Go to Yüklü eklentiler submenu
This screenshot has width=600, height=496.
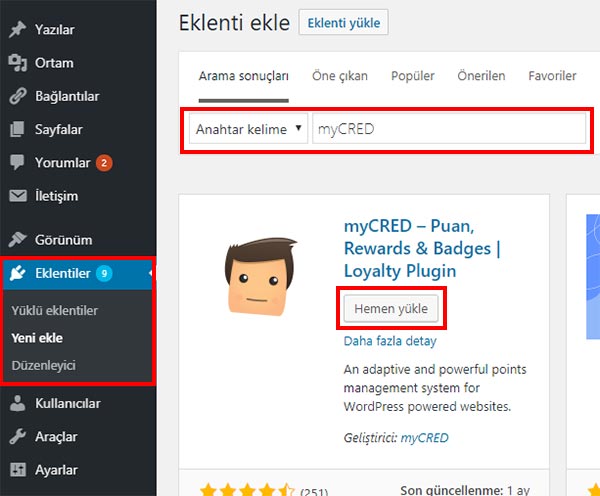55,310
